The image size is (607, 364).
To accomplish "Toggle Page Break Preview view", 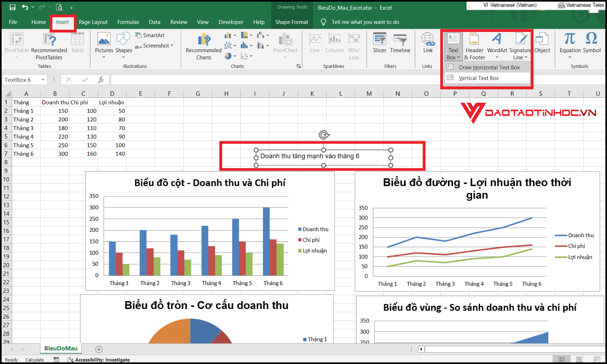I will 596,360.
